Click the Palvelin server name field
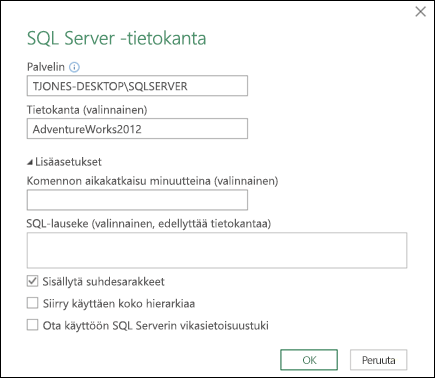Image resolution: width=435 pixels, height=378 pixels. click(x=137, y=86)
